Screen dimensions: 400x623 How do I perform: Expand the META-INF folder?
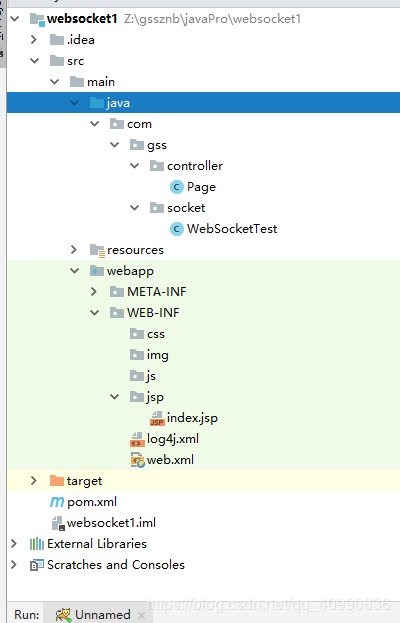point(94,292)
